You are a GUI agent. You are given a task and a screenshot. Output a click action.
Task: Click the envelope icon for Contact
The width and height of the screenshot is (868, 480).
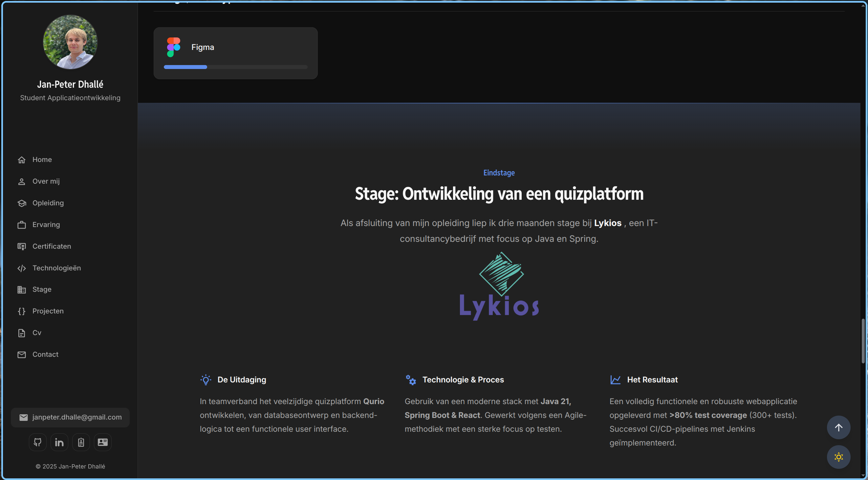tap(22, 354)
